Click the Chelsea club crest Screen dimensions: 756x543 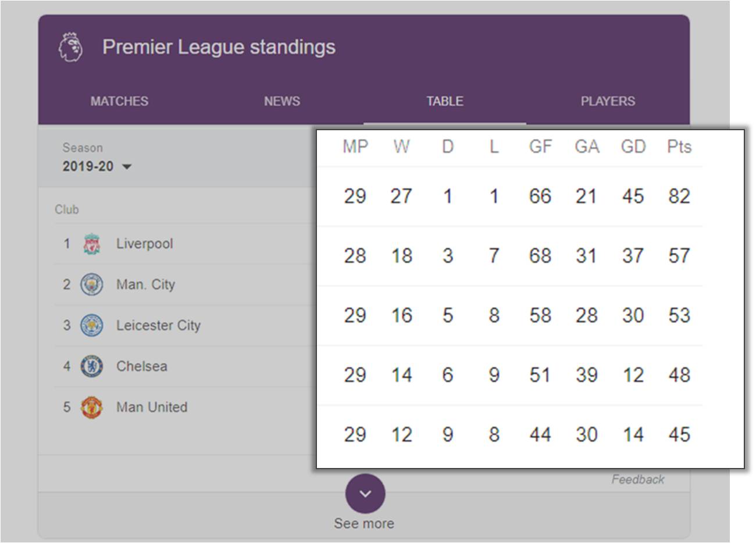(91, 366)
